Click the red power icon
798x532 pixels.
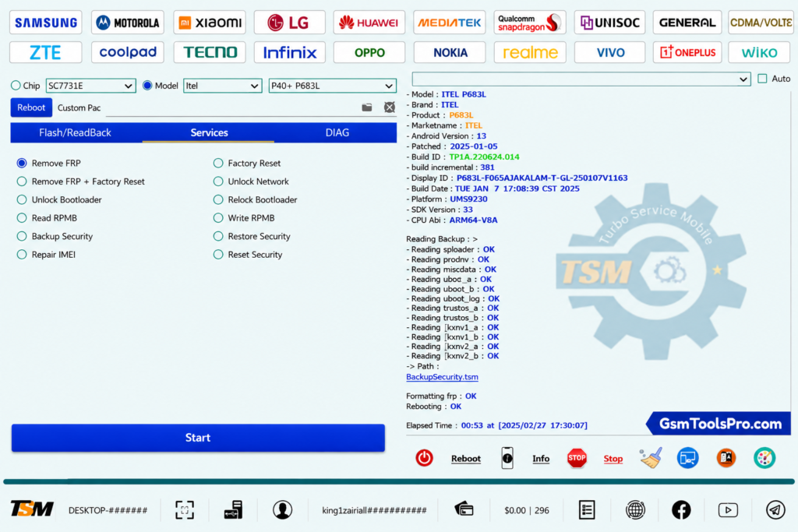coord(424,458)
